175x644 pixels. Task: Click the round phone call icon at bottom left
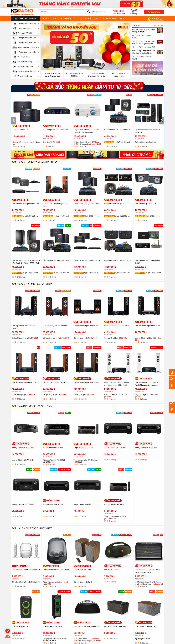8,631
